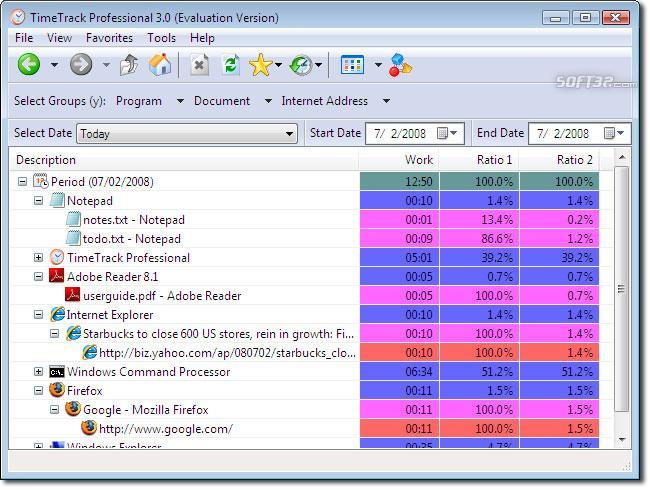Collapse the Starbucks page tree node
650x490 pixels.
click(54, 333)
